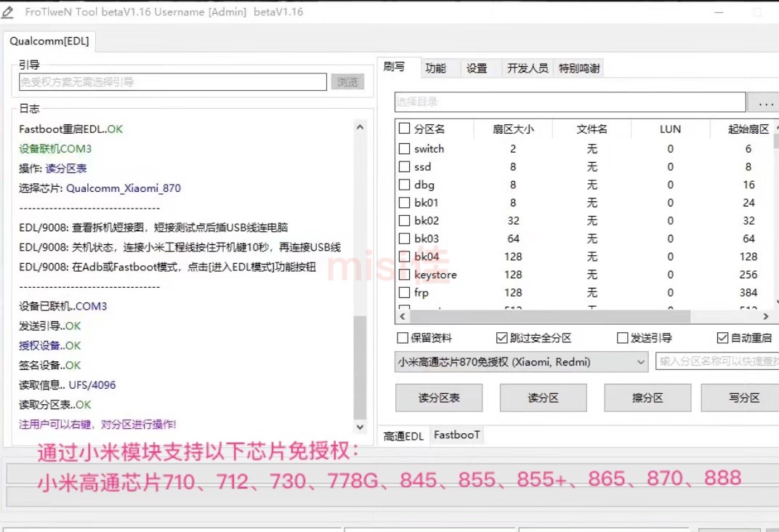The width and height of the screenshot is (779, 532).
Task: Click the 扇区大小 column header
Action: (513, 129)
